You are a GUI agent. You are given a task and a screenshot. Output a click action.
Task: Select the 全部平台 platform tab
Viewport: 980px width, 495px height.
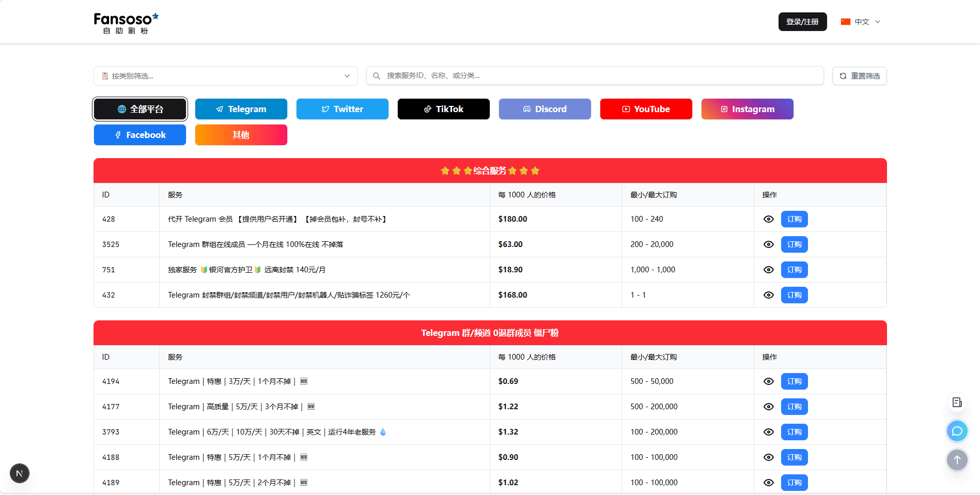[139, 109]
